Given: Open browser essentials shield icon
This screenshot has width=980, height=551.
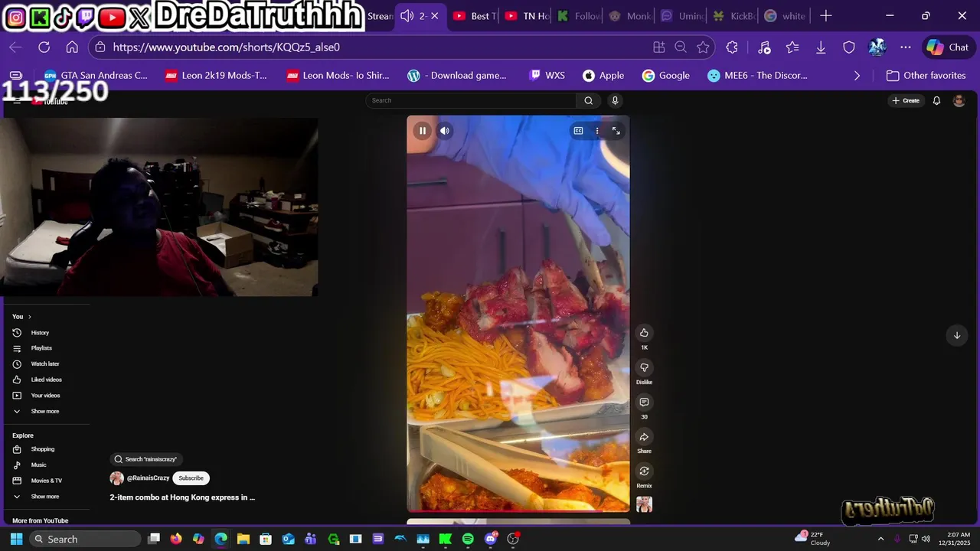Looking at the screenshot, I should [x=849, y=47].
